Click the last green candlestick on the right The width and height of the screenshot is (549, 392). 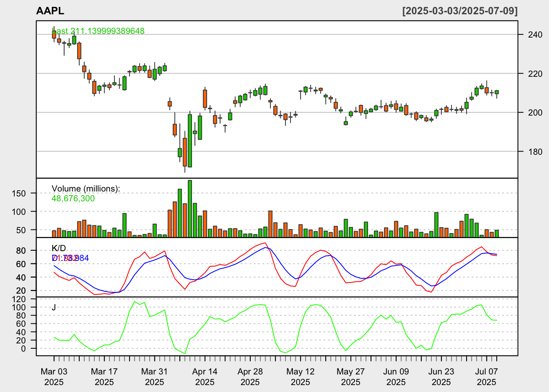(x=497, y=92)
